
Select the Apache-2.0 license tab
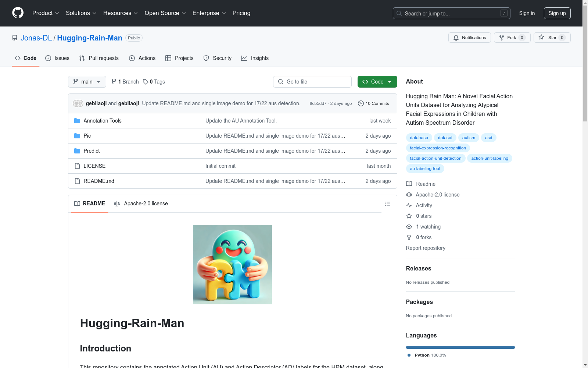click(141, 204)
